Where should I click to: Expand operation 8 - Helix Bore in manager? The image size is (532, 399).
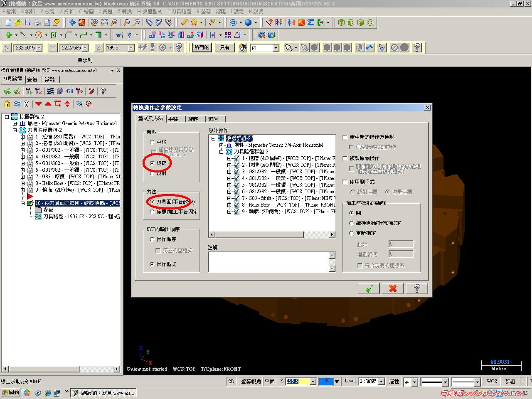(x=23, y=183)
